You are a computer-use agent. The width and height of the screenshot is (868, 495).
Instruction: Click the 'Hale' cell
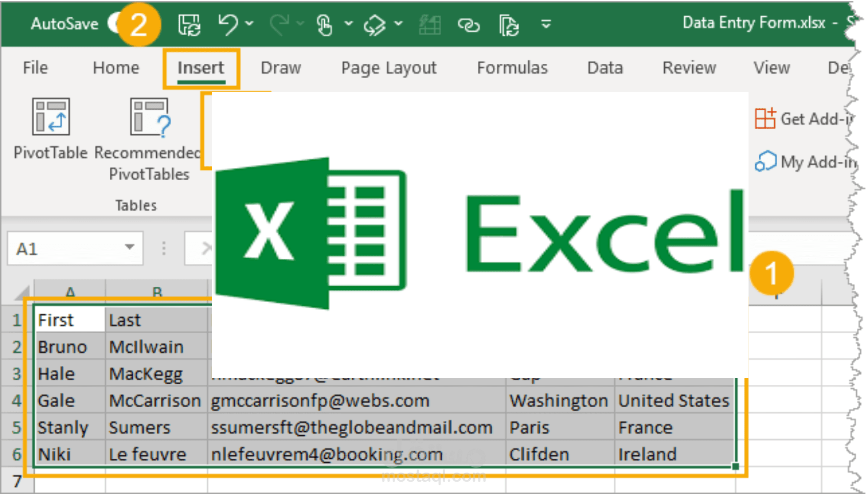[70, 374]
